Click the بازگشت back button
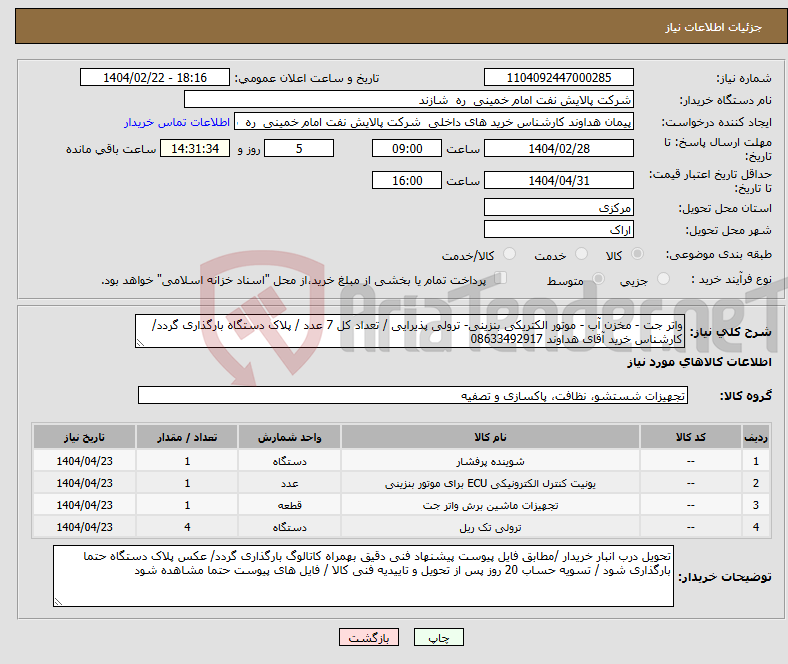The width and height of the screenshot is (788, 664). 369,637
